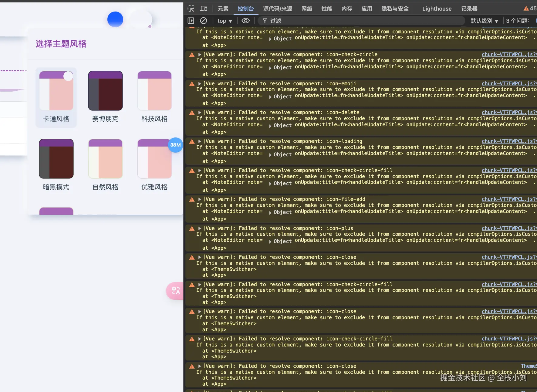The width and height of the screenshot is (537, 392).
Task: Expand the icon-plus warning message
Action: [x=200, y=228]
